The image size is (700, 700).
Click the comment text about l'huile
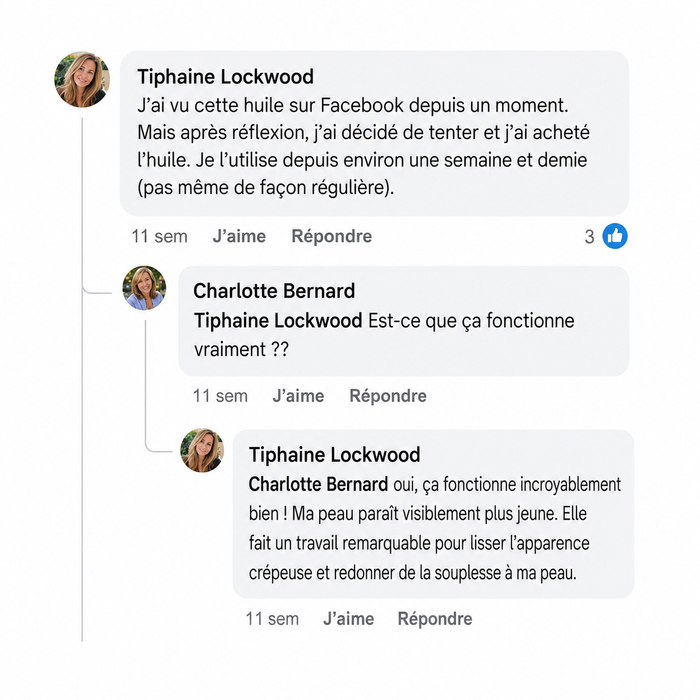coord(363,146)
